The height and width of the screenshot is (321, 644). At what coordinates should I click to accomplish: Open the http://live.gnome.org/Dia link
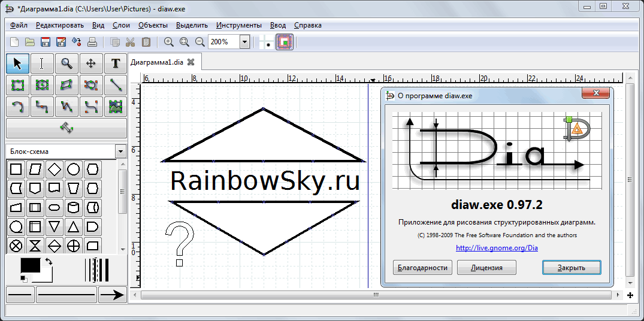click(497, 248)
